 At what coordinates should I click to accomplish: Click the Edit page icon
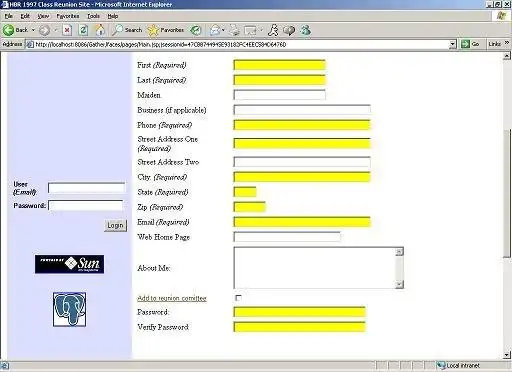pos(250,30)
